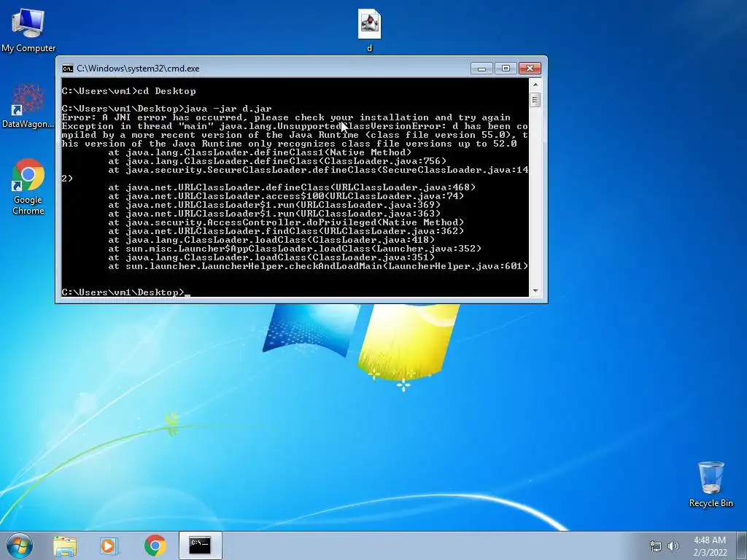Click the LauncherHelper.checkAndLoadMain stack line
Image resolution: width=747 pixels, height=560 pixels.
click(x=318, y=266)
